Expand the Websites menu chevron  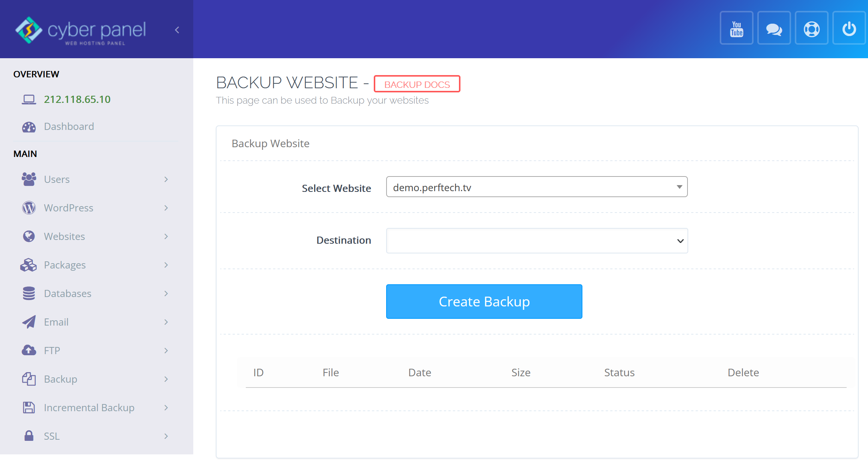point(166,237)
